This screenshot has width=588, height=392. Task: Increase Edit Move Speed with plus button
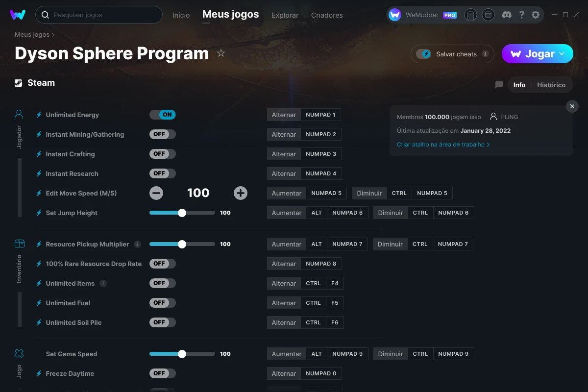240,193
